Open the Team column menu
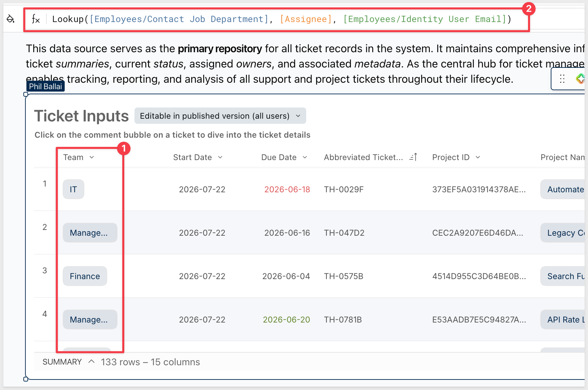 point(92,157)
